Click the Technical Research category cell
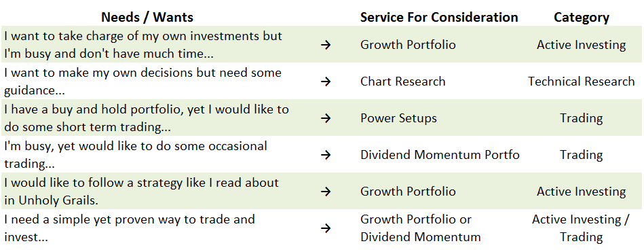Image resolution: width=644 pixels, height=252 pixels. click(581, 82)
